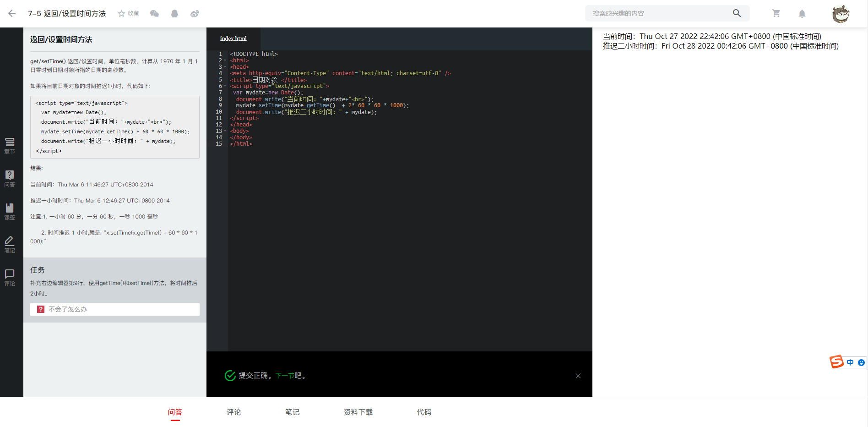Click the 下一节 next lesson link
868x427 pixels.
pyautogui.click(x=285, y=376)
